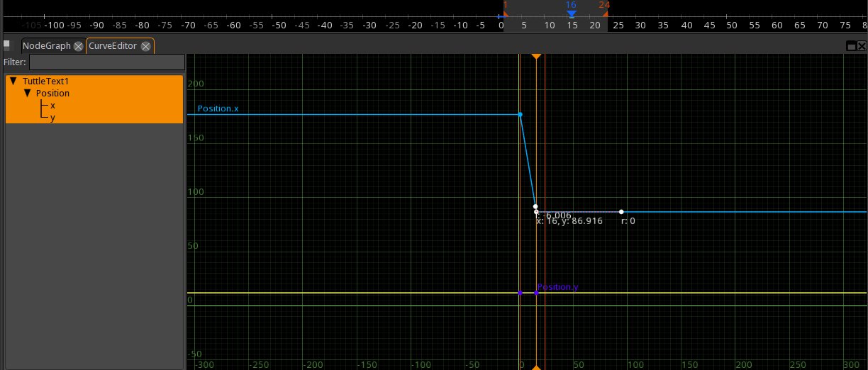Screen dimensions: 868x370
Task: Click the right timeline boundary marker at 24
Action: pos(605,13)
